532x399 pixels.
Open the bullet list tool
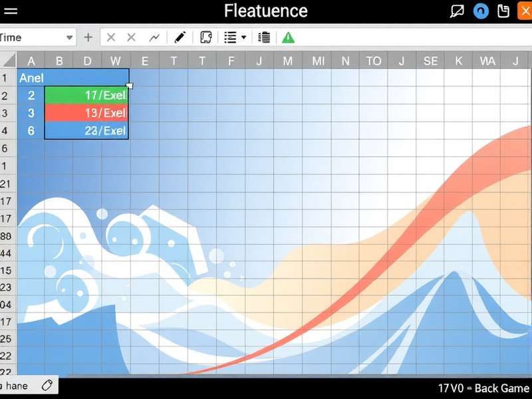(229, 37)
